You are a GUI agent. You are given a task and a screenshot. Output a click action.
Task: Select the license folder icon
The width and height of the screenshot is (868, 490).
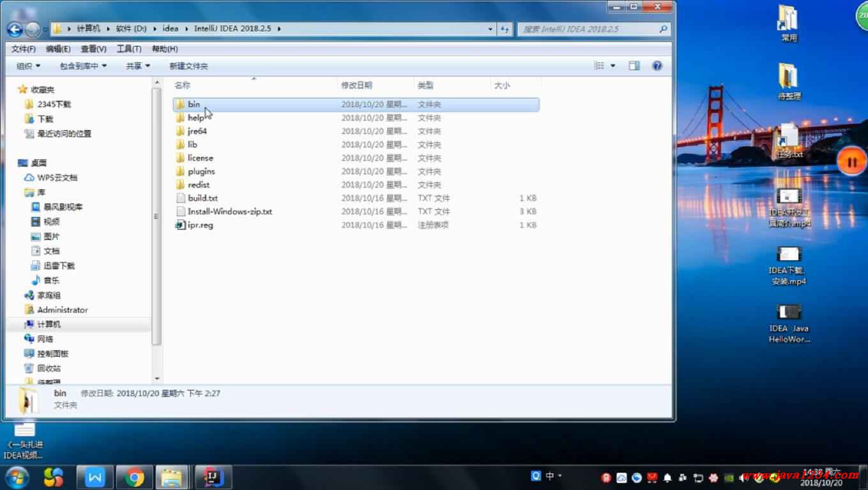181,158
